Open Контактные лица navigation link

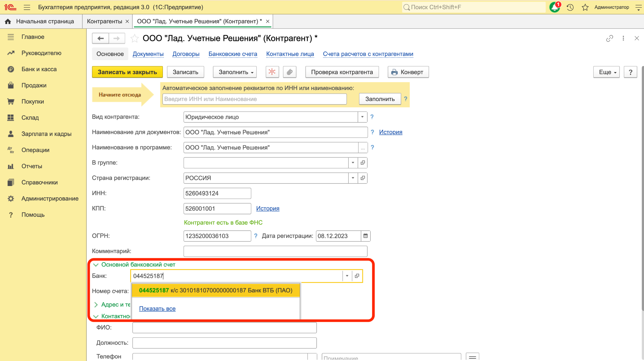pyautogui.click(x=290, y=54)
